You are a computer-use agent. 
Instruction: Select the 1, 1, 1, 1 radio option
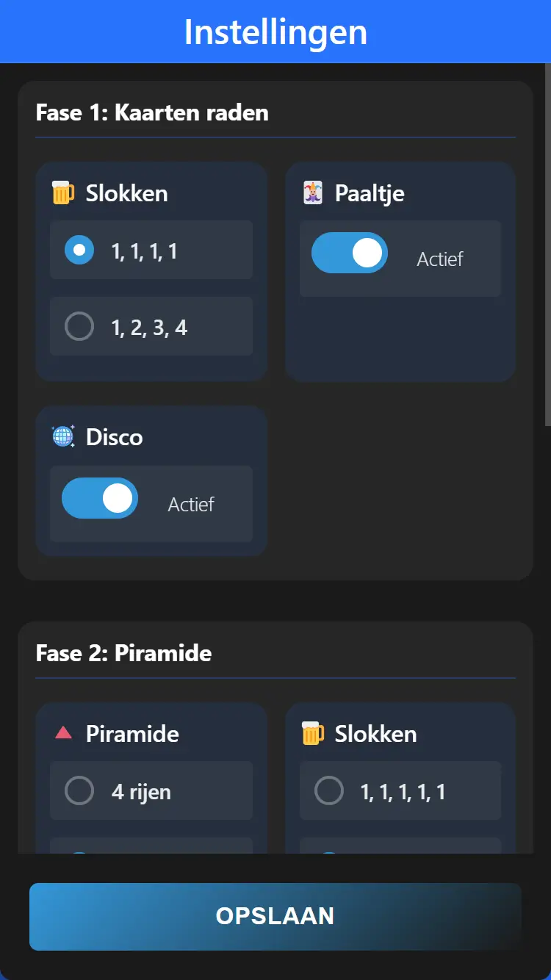pos(79,251)
